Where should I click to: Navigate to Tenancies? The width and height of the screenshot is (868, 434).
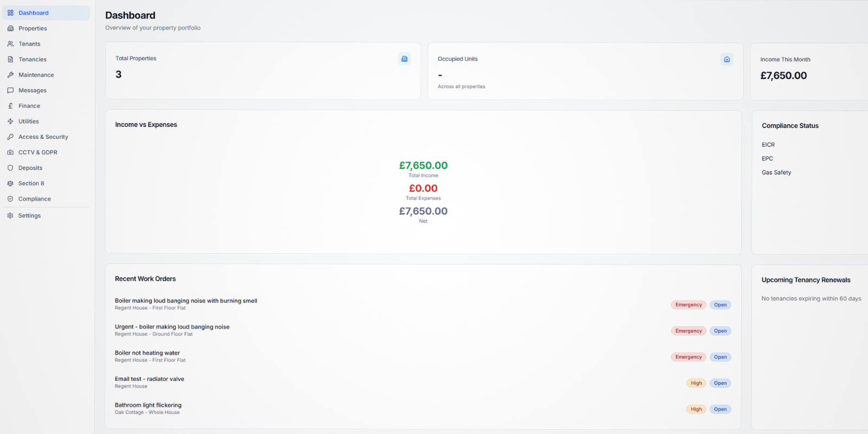(47, 59)
